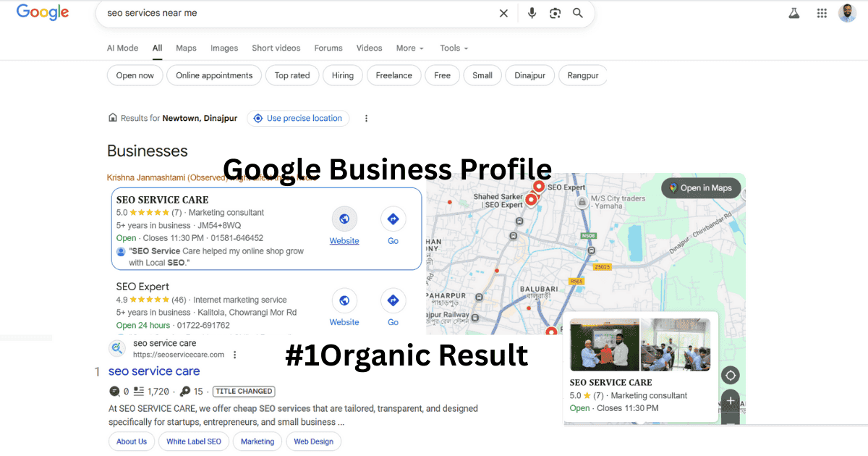Enable the Top rated filter
The height and width of the screenshot is (456, 868).
292,75
